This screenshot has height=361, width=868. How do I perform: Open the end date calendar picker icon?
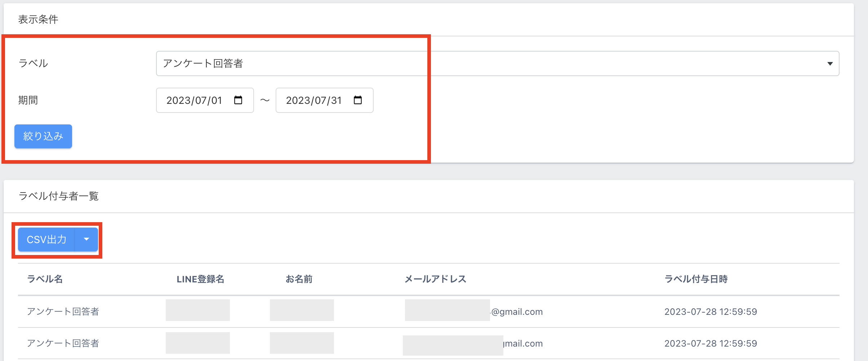point(358,100)
